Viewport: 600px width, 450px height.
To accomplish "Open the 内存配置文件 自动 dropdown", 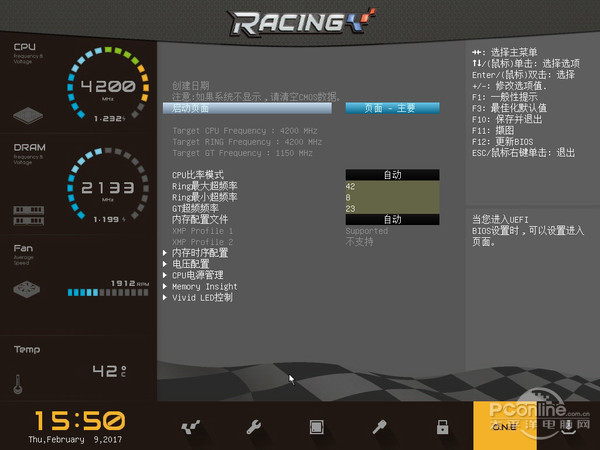I will pyautogui.click(x=392, y=219).
